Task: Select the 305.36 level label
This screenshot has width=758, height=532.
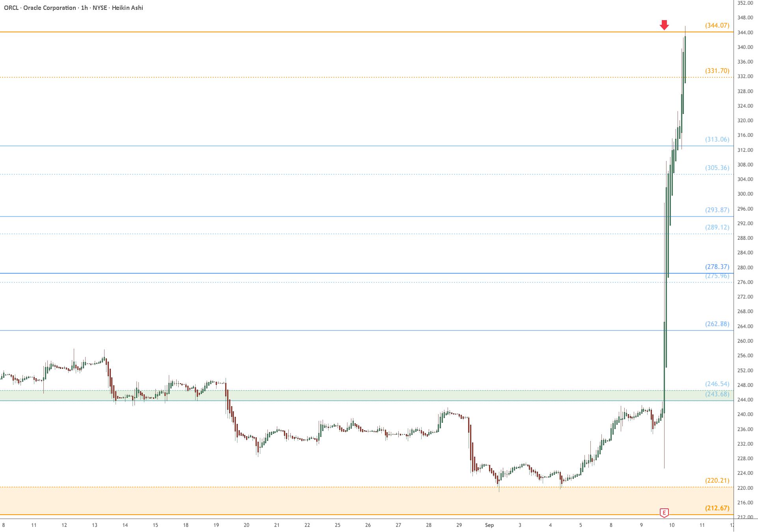Action: tap(717, 168)
